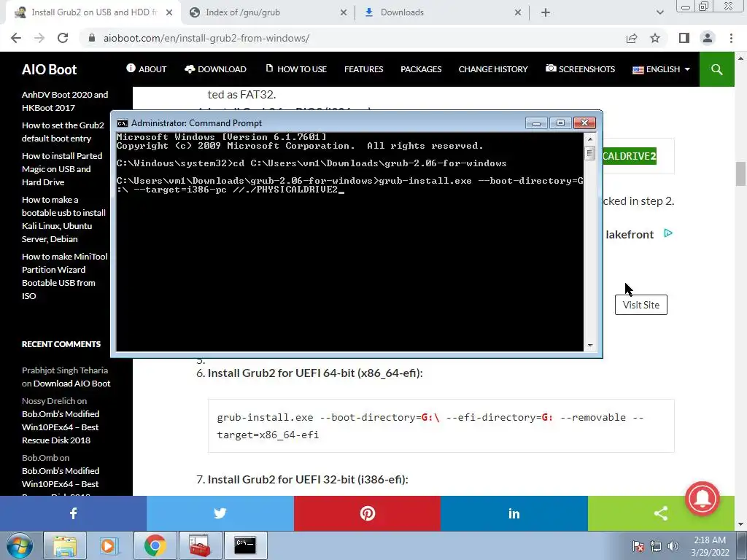This screenshot has height=560, width=747.
Task: Switch to Index of /gnu/grub tab
Action: click(x=267, y=13)
